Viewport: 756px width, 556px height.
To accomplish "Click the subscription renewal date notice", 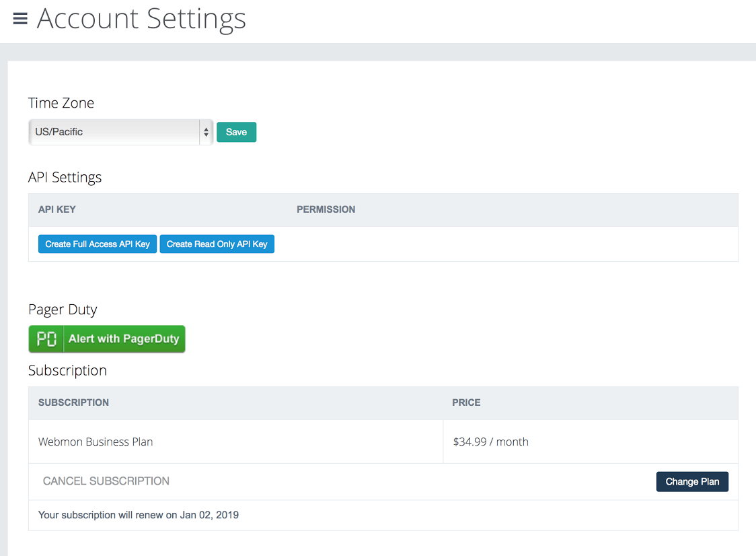I will pyautogui.click(x=139, y=515).
